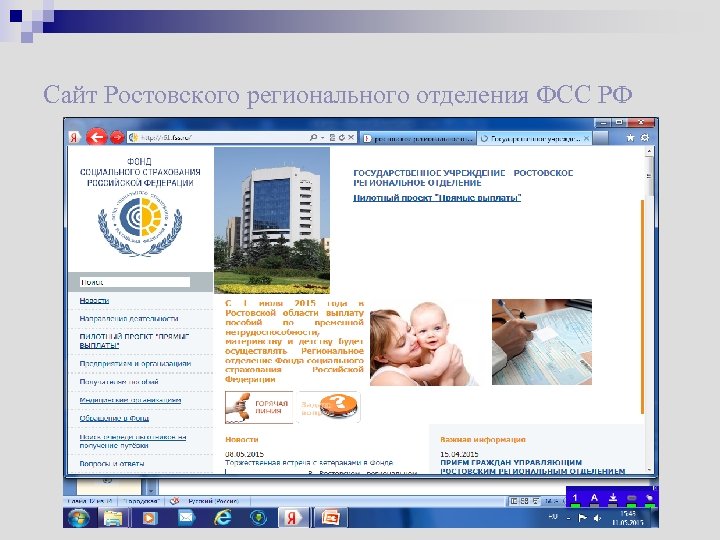Click the FSS emblem logo

click(x=140, y=223)
